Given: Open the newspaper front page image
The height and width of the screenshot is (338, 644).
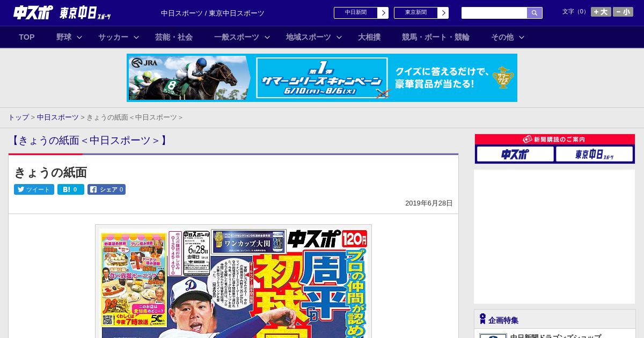Looking at the screenshot, I should (x=233, y=282).
